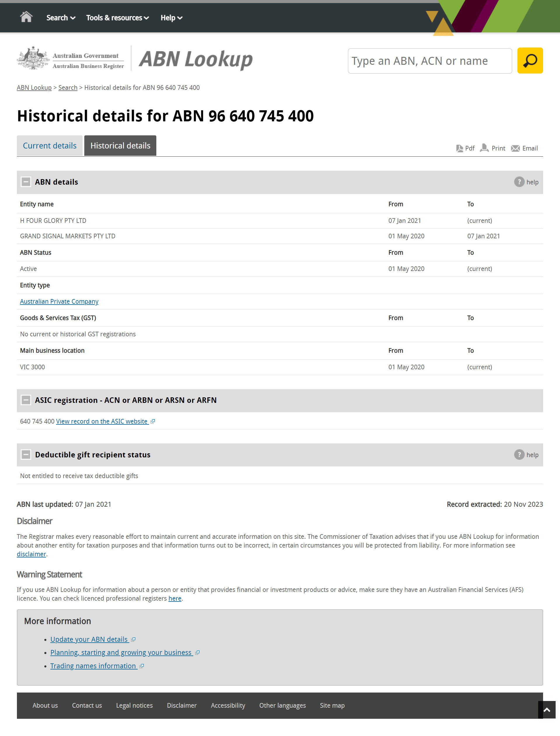Open the disclaimer link in Disclaimer paragraph
This screenshot has height=736, width=560.
pos(31,554)
